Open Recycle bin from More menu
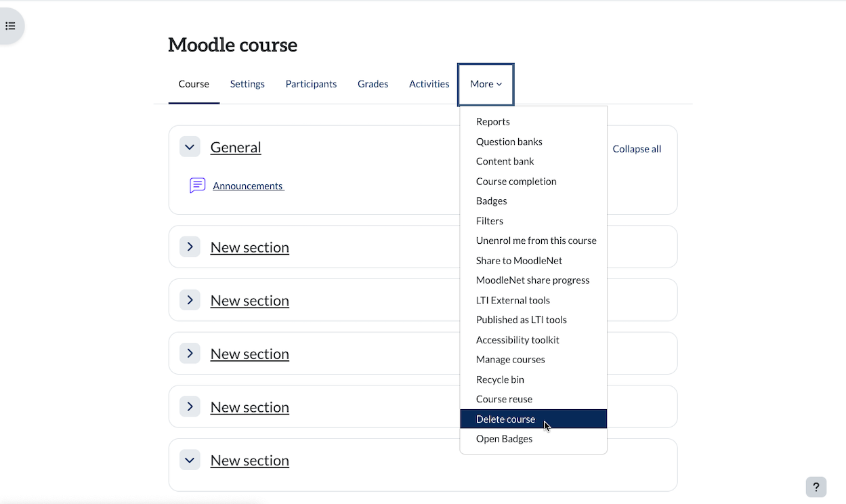The image size is (846, 504). 500,379
